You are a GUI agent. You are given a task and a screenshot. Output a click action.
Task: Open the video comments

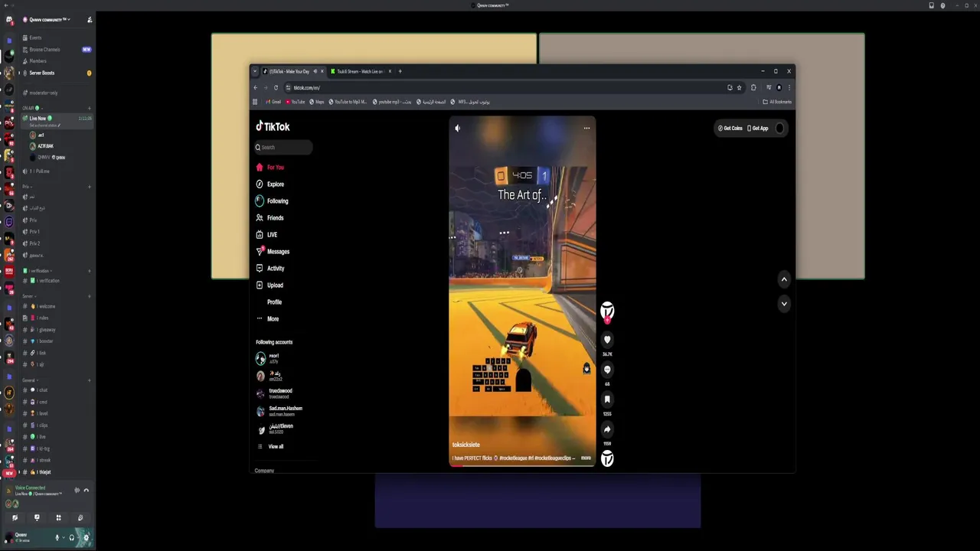coord(607,370)
